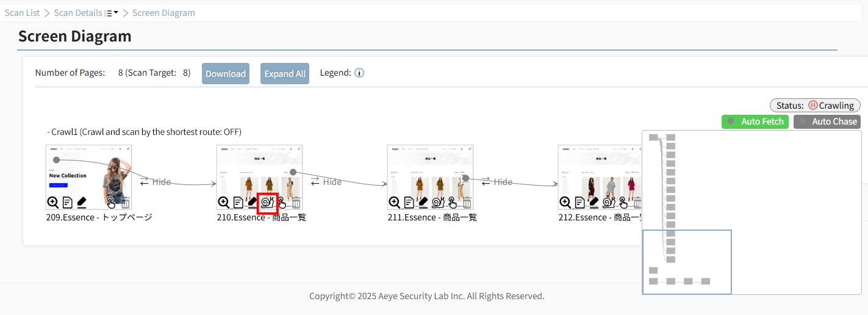Viewport: 868px width, 315px height.
Task: Click the magnifier icon on page 212
Action: point(565,202)
